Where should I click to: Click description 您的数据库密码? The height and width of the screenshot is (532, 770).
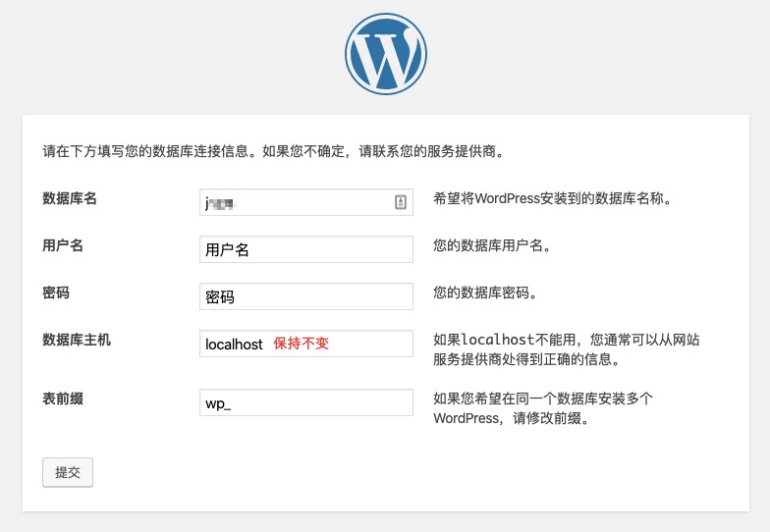coord(485,293)
